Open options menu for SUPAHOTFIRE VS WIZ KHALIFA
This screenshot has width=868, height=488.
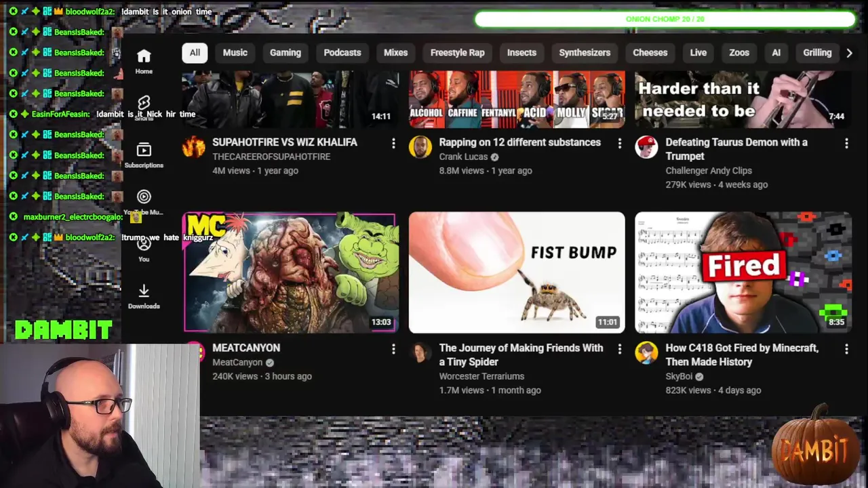coord(393,143)
